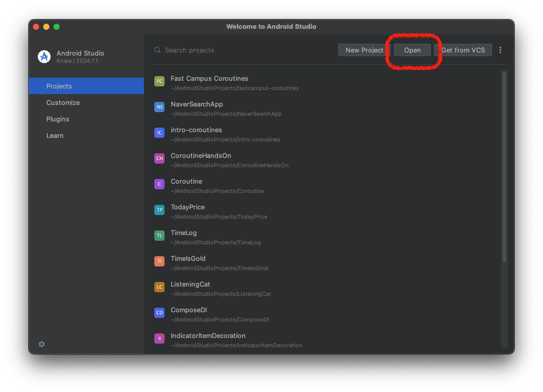Click the C icon of the Coroutine project
The image size is (543, 392).
159,184
